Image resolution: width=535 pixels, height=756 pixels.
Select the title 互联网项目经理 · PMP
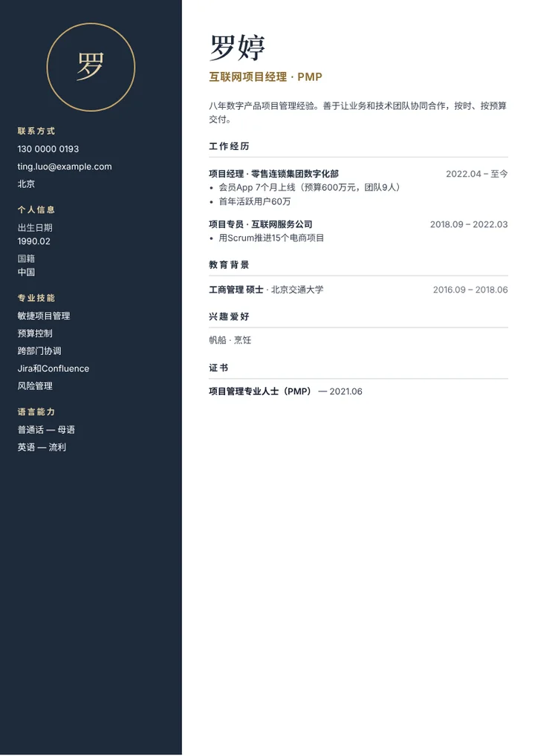[x=265, y=76]
